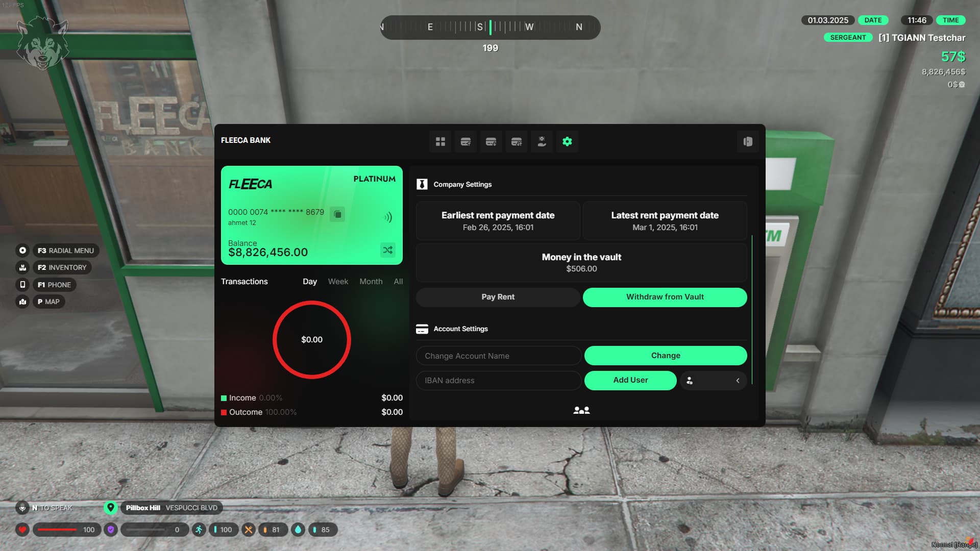Select the withdraw money icon
The width and height of the screenshot is (980, 551).
(x=491, y=142)
